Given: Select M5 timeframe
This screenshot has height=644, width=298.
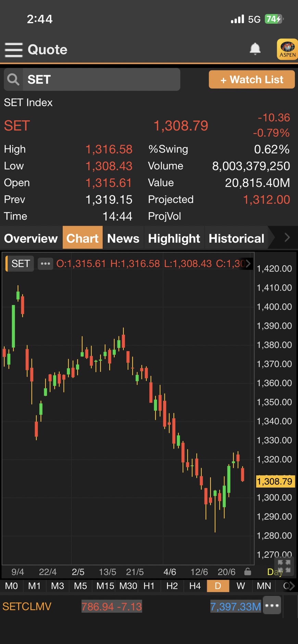Looking at the screenshot, I should point(80,586).
